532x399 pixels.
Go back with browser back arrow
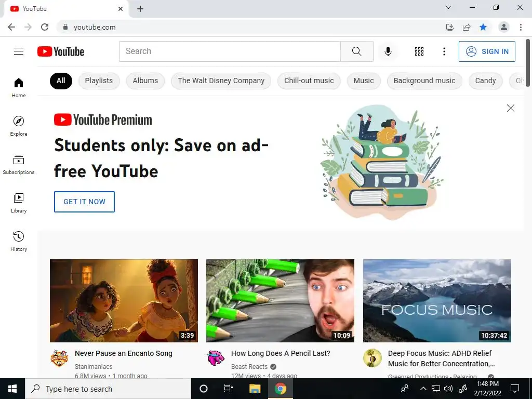coord(11,27)
